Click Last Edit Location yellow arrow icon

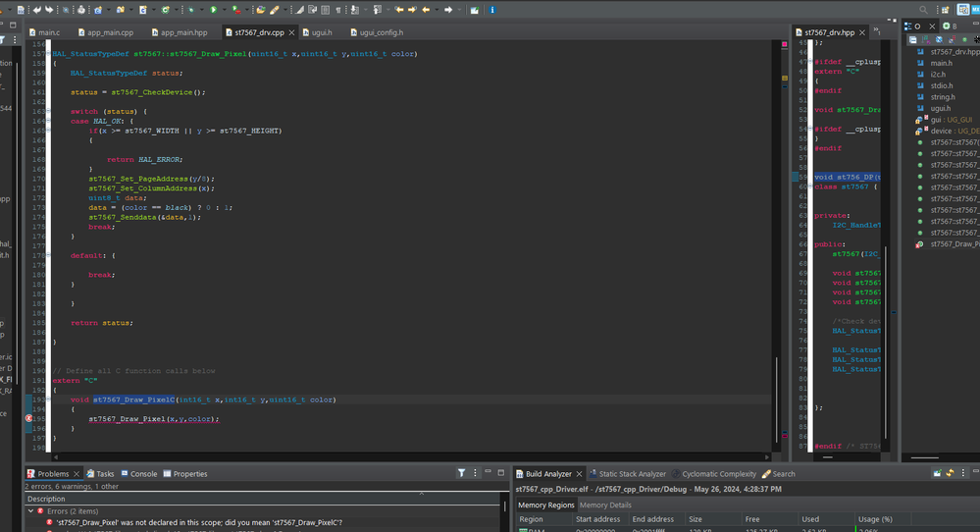click(x=398, y=10)
